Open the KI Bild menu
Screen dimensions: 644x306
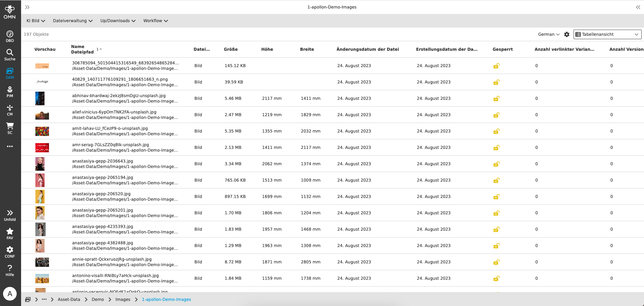36,21
